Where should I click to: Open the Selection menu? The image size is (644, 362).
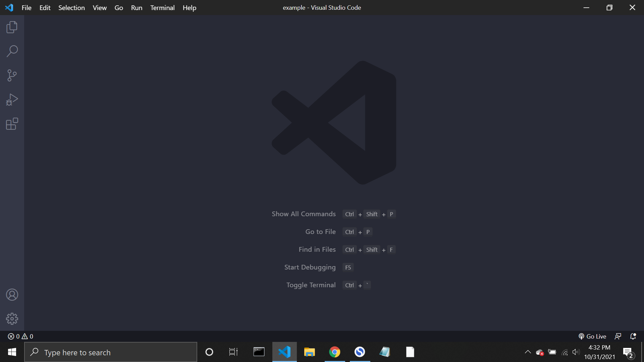pyautogui.click(x=71, y=7)
